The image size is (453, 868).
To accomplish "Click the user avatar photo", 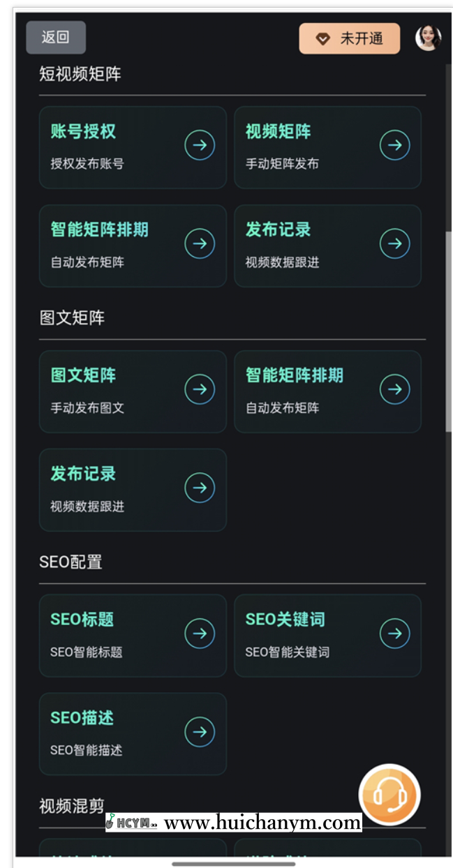I will [x=426, y=38].
